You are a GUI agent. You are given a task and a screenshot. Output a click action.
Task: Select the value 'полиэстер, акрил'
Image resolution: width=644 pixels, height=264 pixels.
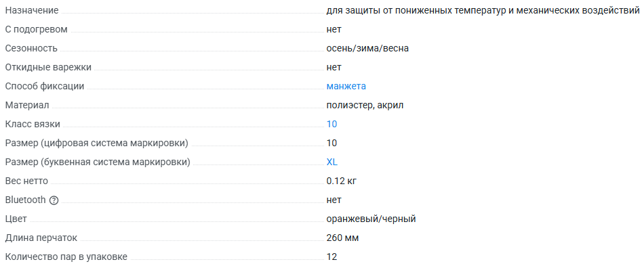point(365,106)
